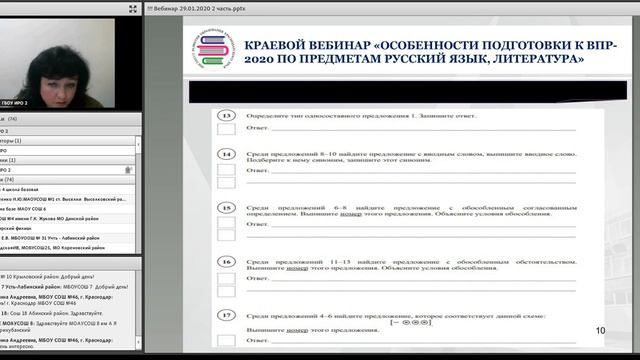Click attendee list scroll-up arrow

click(x=138, y=144)
